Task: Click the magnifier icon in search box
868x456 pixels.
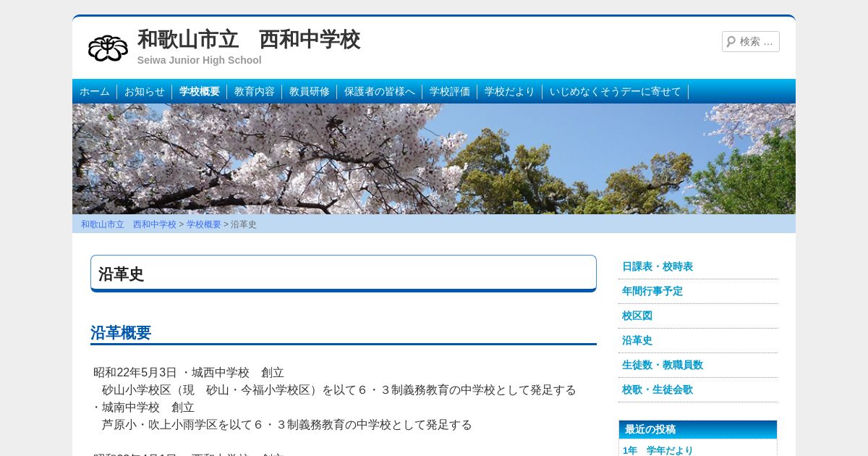Action: point(731,41)
